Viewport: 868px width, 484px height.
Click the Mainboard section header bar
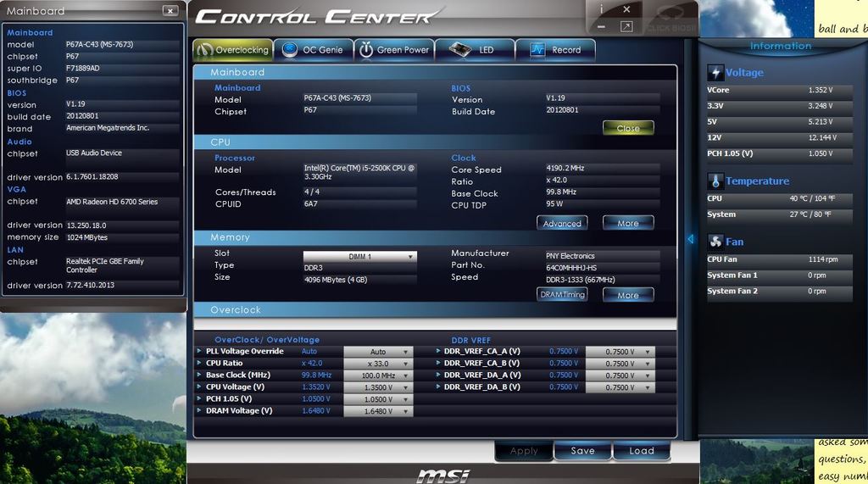pos(435,72)
